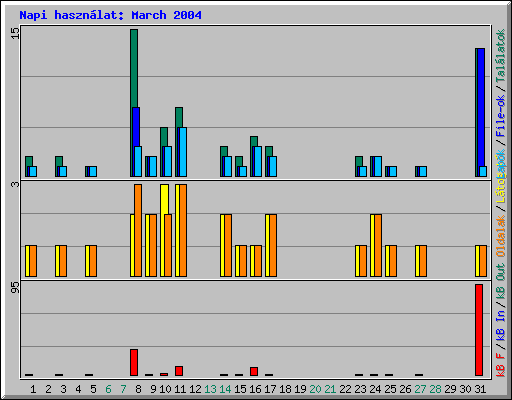The height and width of the screenshot is (400, 512).
Task: Click day label "8" on x-axis
Action: [138, 389]
